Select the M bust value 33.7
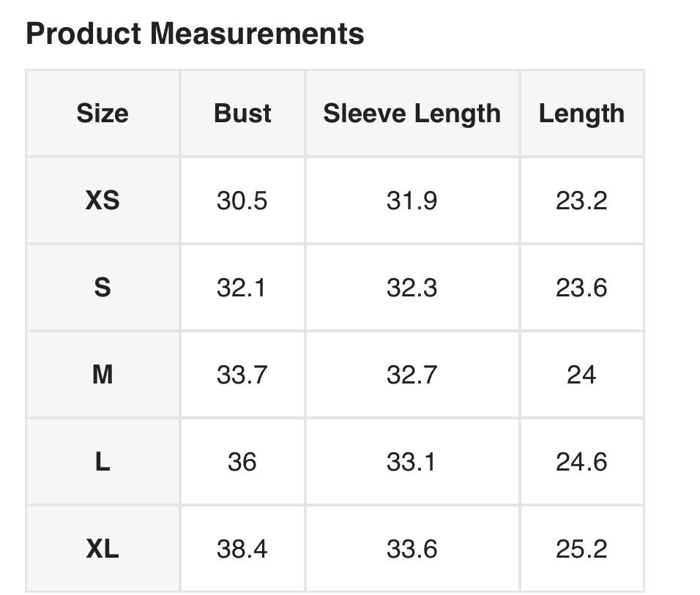The height and width of the screenshot is (595, 700). tap(242, 375)
